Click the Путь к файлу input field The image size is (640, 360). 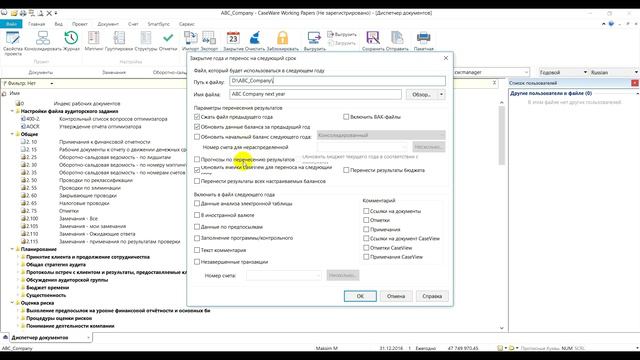click(x=337, y=81)
